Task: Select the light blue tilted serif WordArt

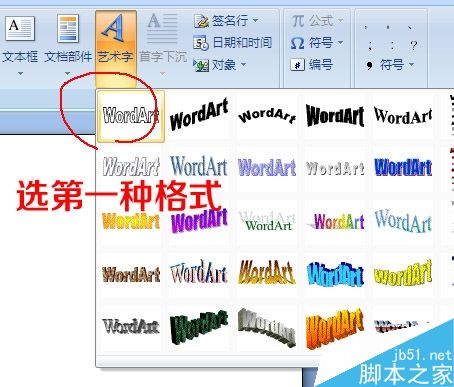Action: [403, 221]
